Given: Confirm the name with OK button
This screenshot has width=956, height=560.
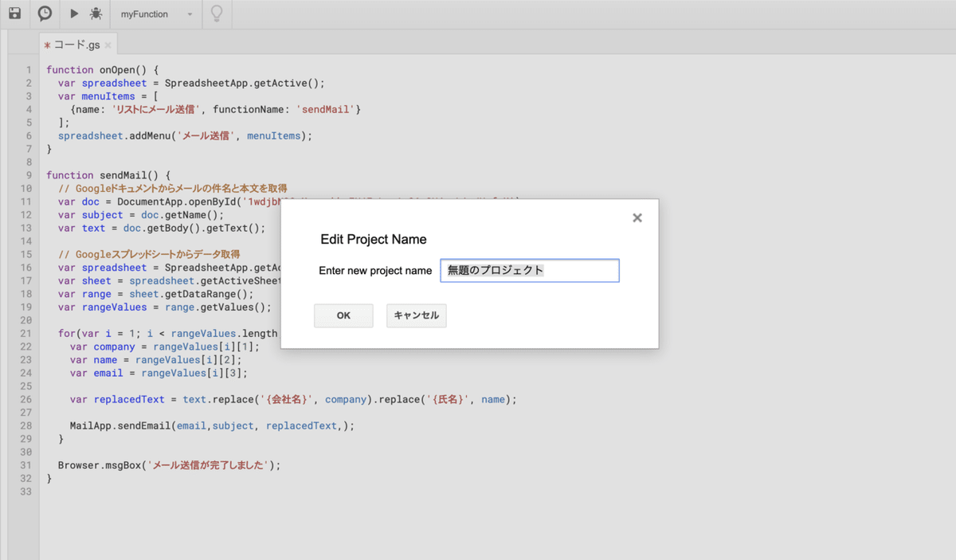Looking at the screenshot, I should 343,315.
